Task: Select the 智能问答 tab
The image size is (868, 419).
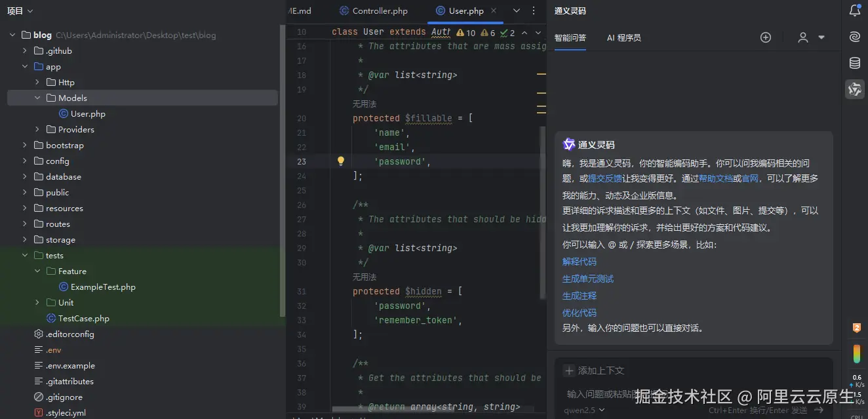Action: pyautogui.click(x=570, y=37)
